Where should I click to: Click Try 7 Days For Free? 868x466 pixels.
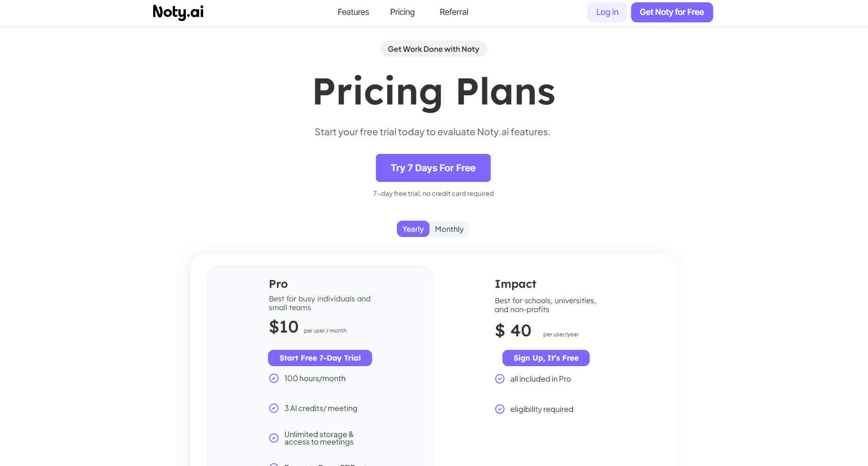pos(433,168)
